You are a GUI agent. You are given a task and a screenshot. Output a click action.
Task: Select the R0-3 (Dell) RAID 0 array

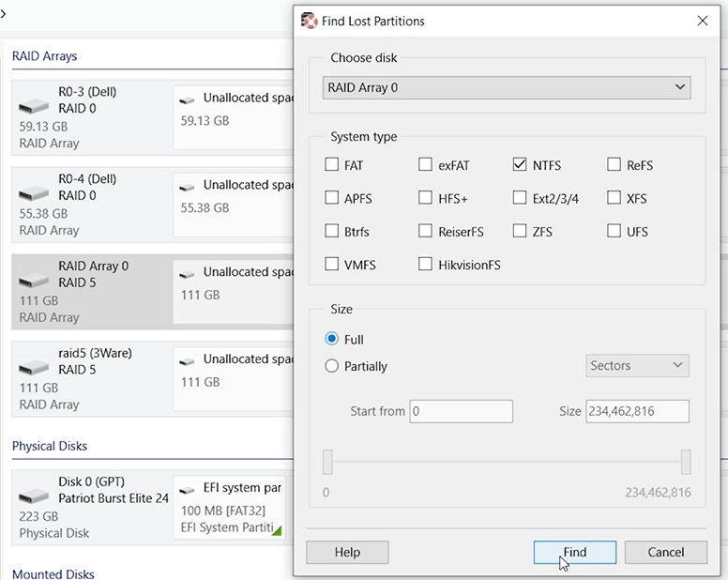(x=91, y=117)
